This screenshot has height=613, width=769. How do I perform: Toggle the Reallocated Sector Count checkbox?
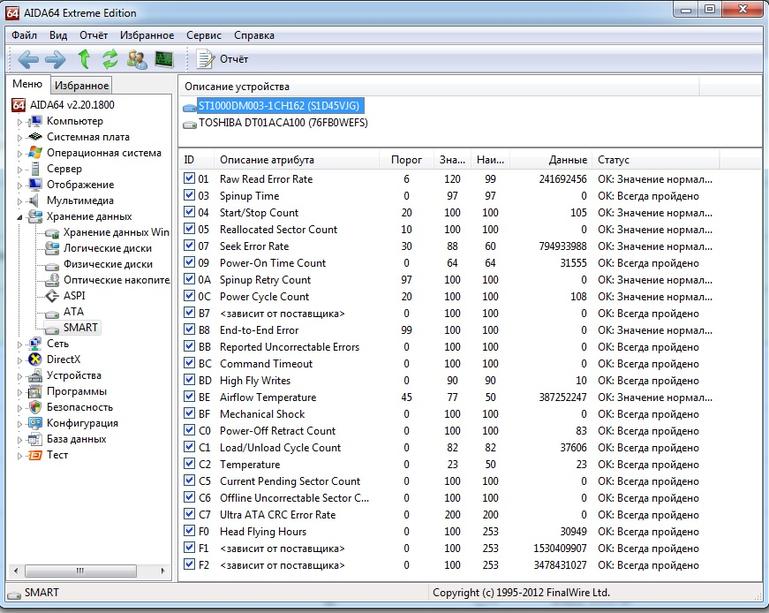point(189,229)
